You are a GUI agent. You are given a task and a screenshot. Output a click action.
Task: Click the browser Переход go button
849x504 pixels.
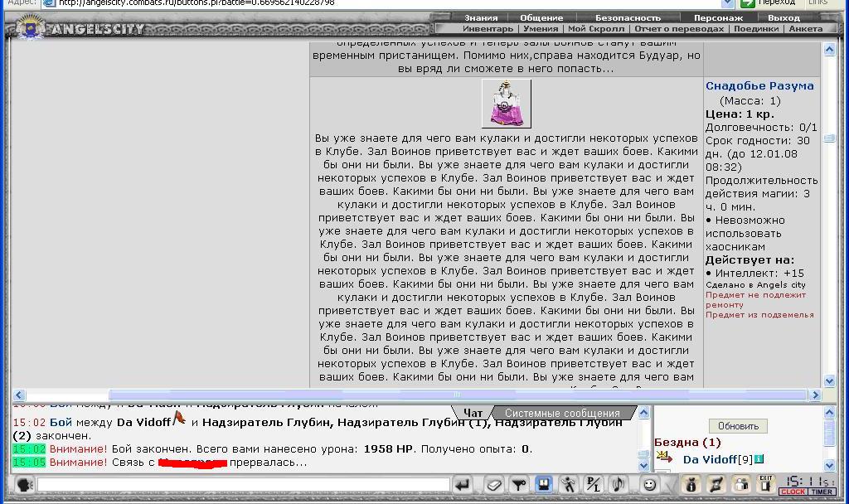[x=767, y=2]
